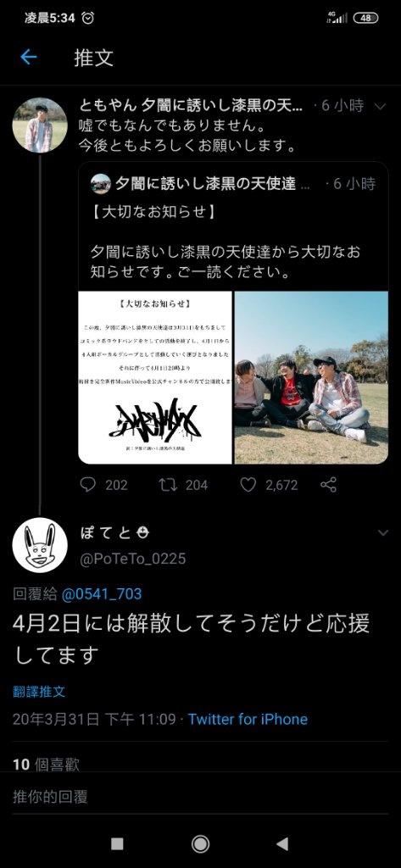Open the quoted tweet from 夕闇に誘いし漆黒の天使達
This screenshot has width=401, height=868.
point(233,313)
